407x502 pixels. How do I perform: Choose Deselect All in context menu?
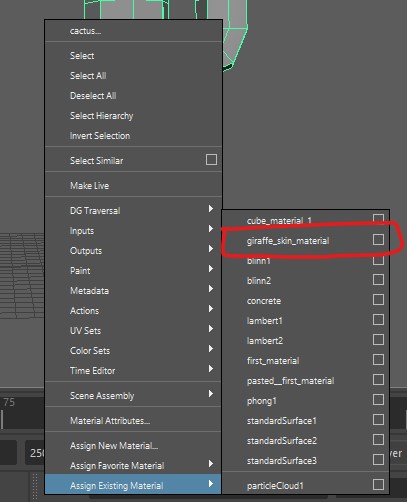click(133, 96)
